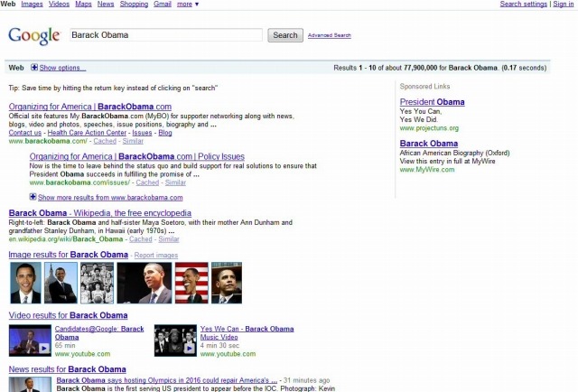The height and width of the screenshot is (392, 578).
Task: Open large side-profile Obama thumbnail
Action: (144, 283)
